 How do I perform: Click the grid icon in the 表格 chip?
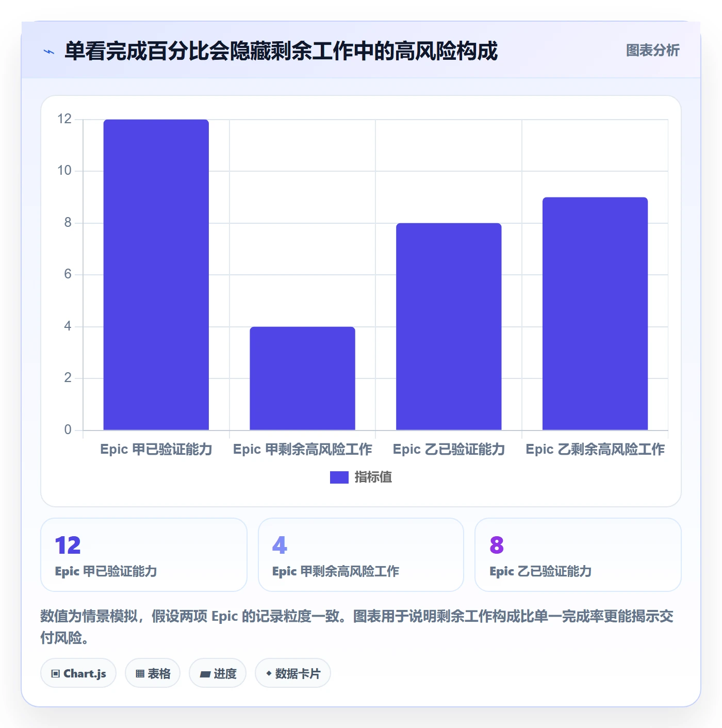140,674
